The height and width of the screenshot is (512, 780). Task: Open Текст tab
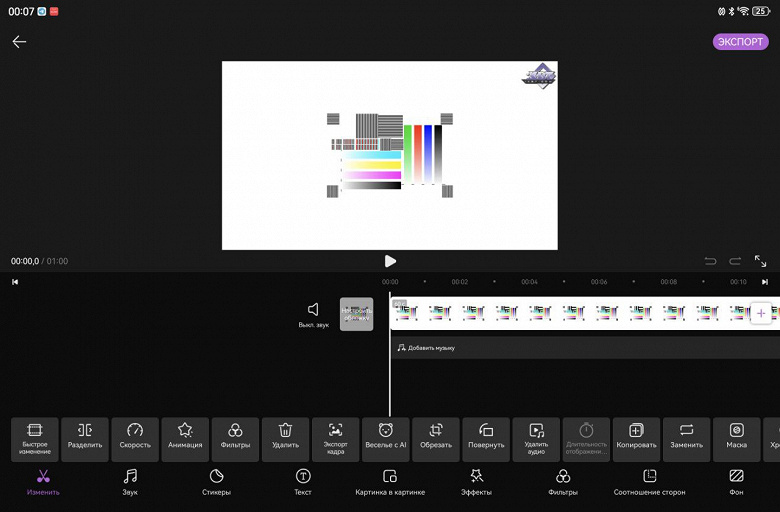pyautogui.click(x=303, y=483)
